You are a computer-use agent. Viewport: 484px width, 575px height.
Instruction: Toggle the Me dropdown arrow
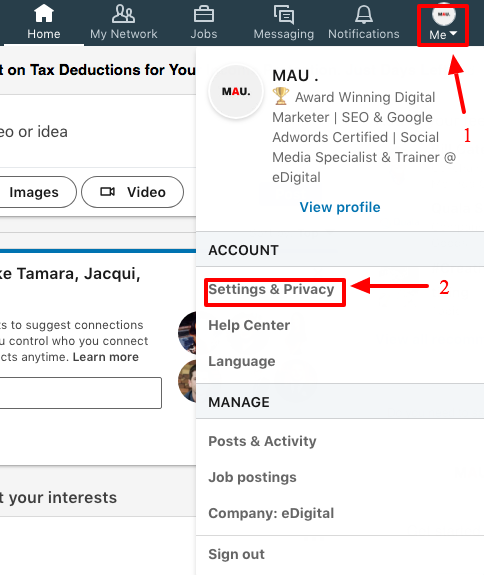pos(453,34)
